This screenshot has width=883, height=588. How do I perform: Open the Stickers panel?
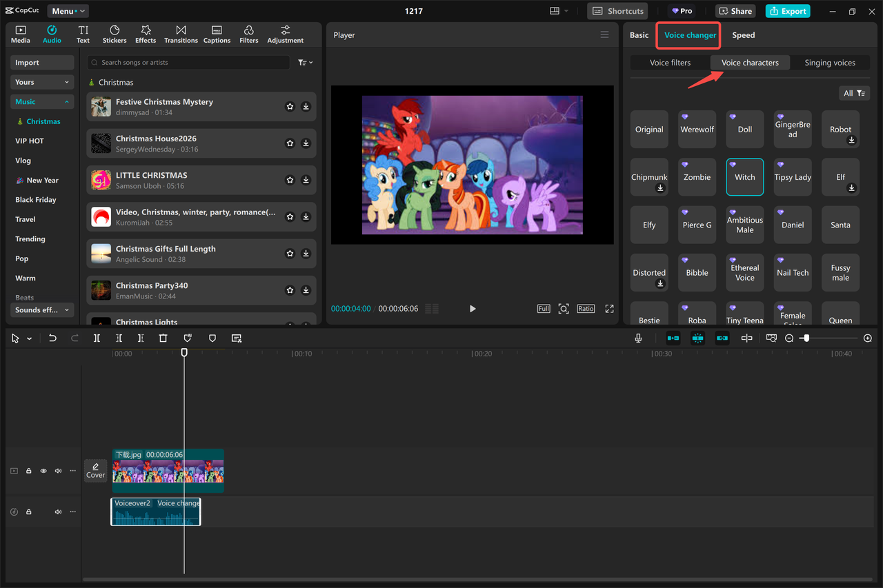coord(114,34)
